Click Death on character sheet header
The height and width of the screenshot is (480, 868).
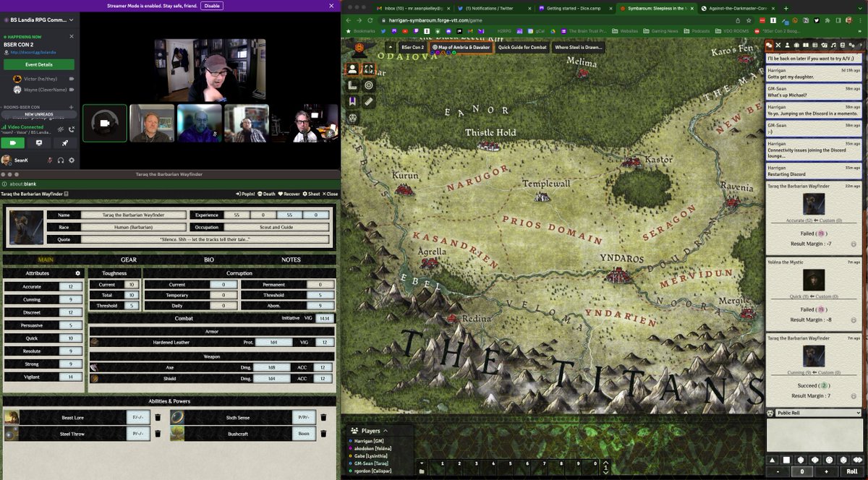coord(266,194)
